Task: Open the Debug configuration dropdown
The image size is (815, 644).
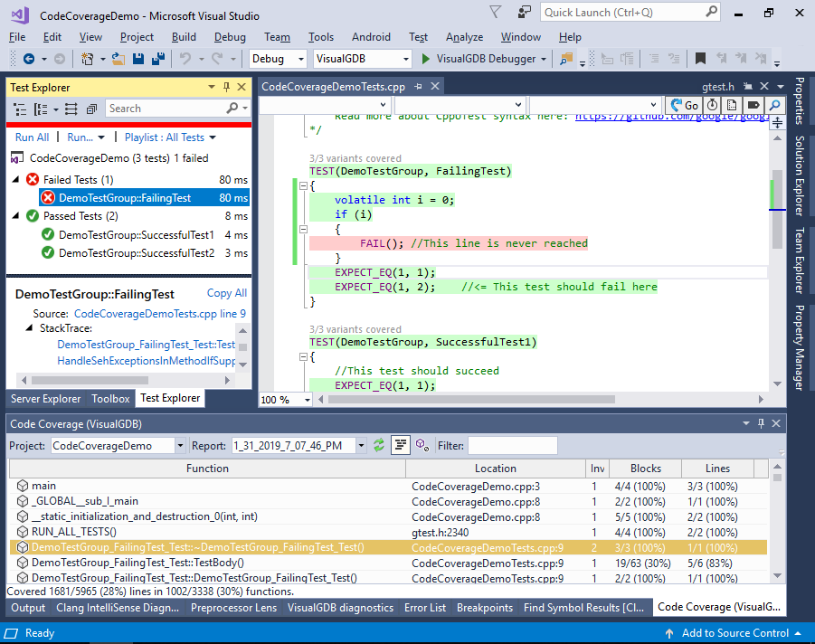Action: coord(300,60)
